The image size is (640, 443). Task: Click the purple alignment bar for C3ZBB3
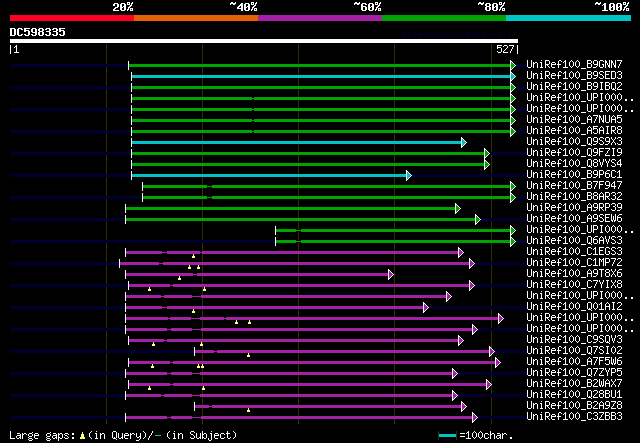click(299, 418)
